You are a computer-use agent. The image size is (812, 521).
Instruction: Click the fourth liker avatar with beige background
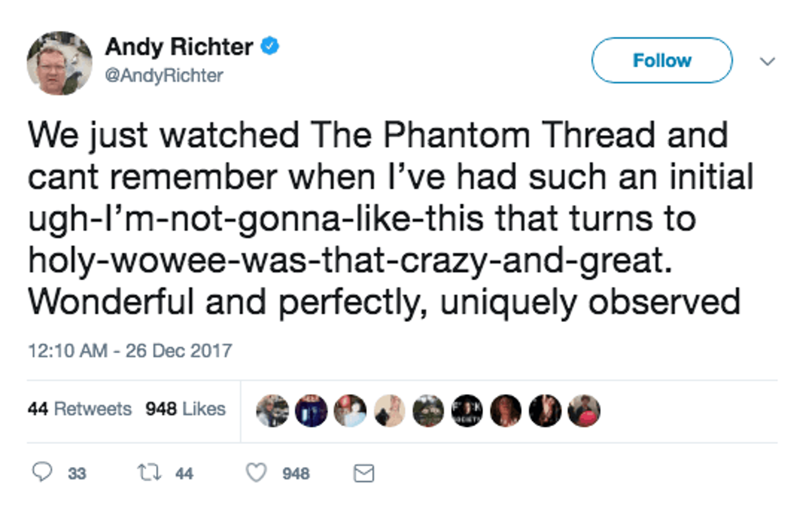(x=389, y=411)
